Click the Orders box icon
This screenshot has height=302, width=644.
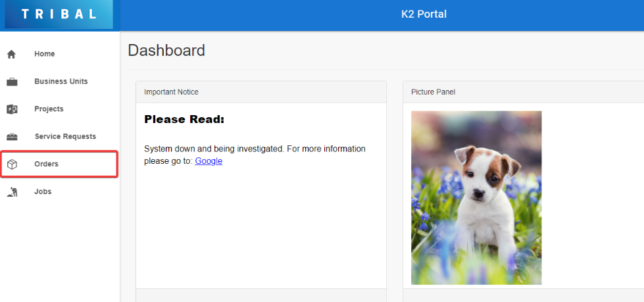[12, 164]
